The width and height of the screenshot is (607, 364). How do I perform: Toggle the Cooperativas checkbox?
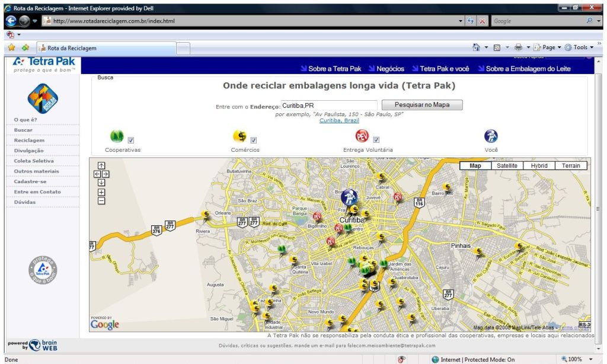pyautogui.click(x=130, y=140)
